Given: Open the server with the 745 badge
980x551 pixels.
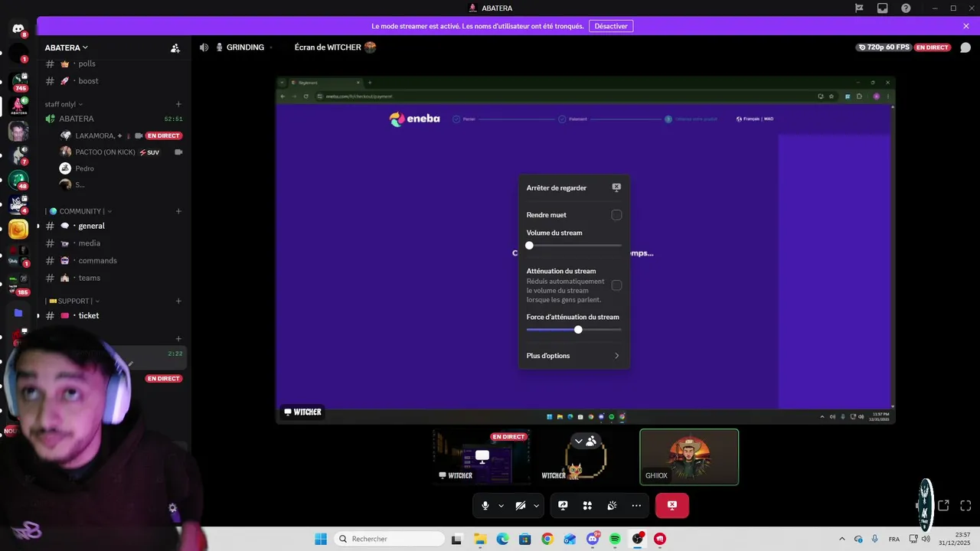Looking at the screenshot, I should coord(18,80).
